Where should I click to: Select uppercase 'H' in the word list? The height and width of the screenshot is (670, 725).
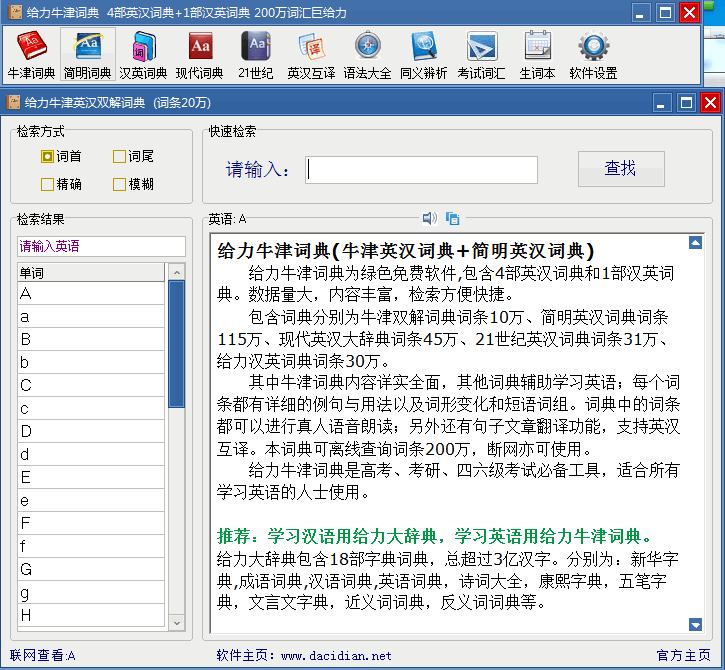coord(91,615)
